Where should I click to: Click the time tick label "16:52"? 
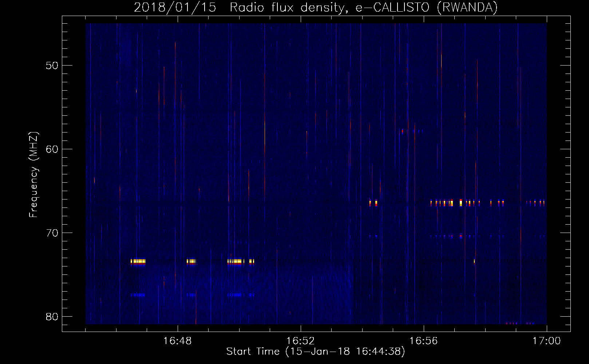point(300,341)
